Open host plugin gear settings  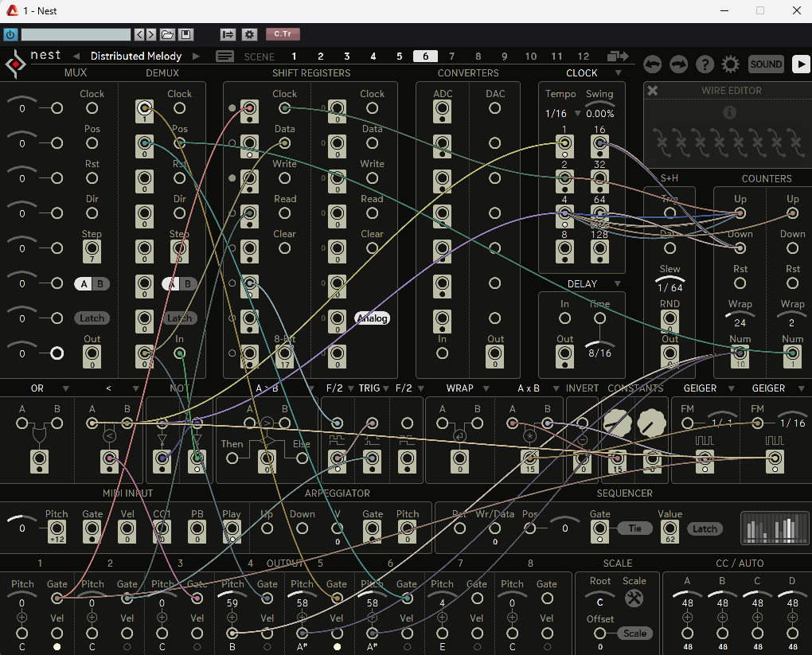[x=250, y=34]
